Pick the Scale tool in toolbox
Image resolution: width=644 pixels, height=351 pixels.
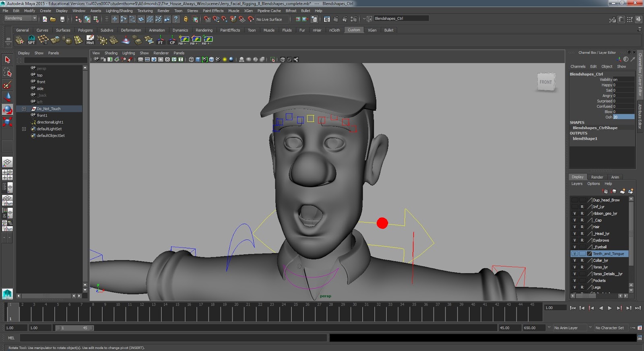(7, 122)
